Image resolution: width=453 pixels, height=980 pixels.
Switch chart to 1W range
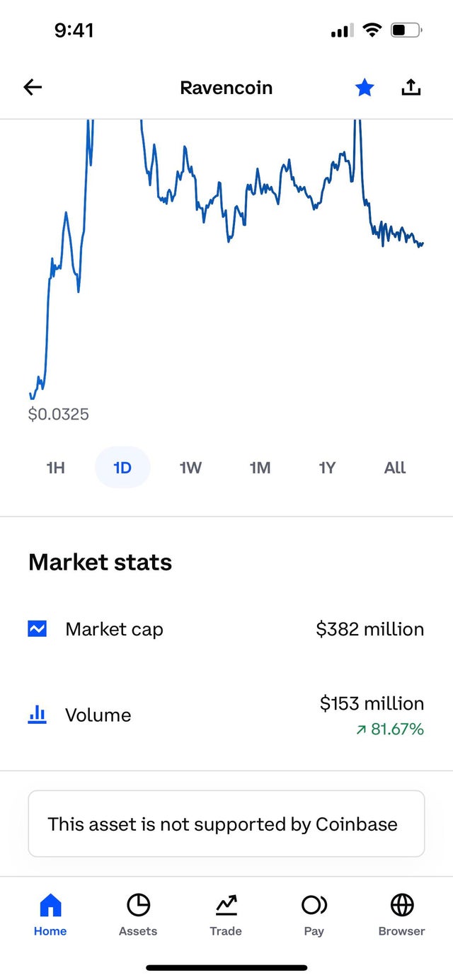pos(190,468)
